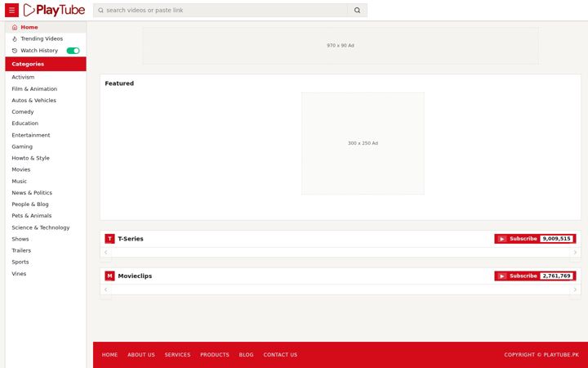Click ABOUT US in the footer

coord(141,355)
